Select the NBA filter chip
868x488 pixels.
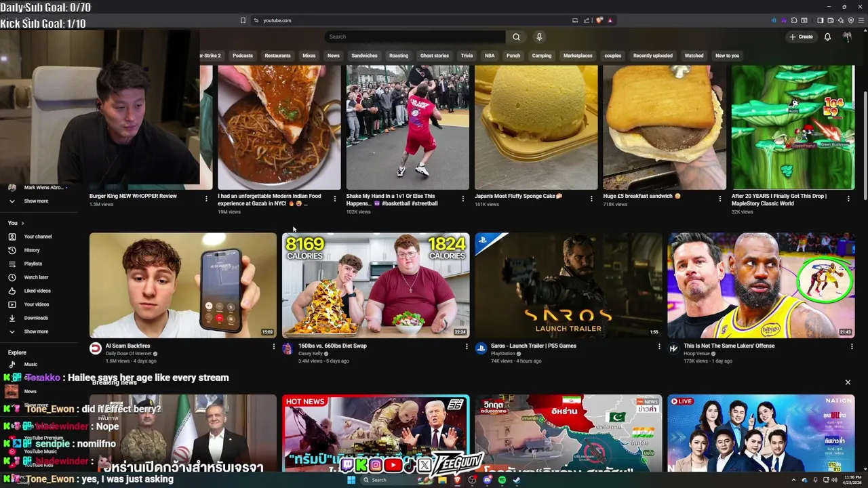click(x=490, y=56)
